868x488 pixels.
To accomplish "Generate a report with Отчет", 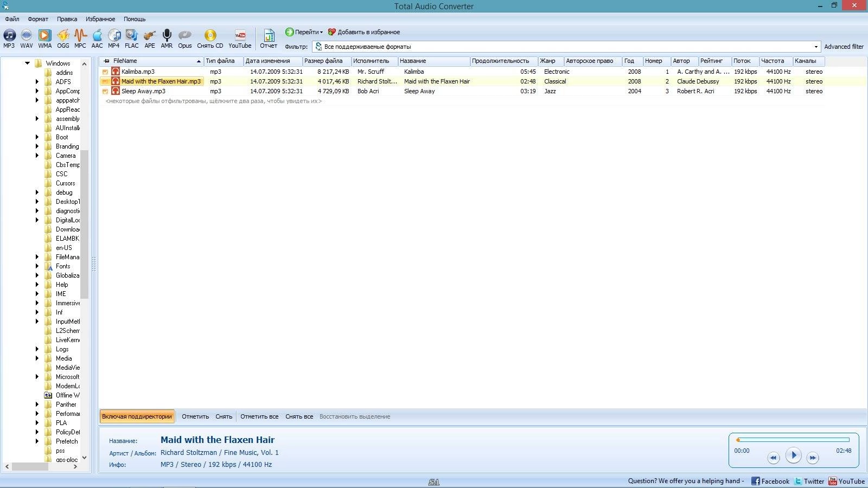I will [x=269, y=38].
